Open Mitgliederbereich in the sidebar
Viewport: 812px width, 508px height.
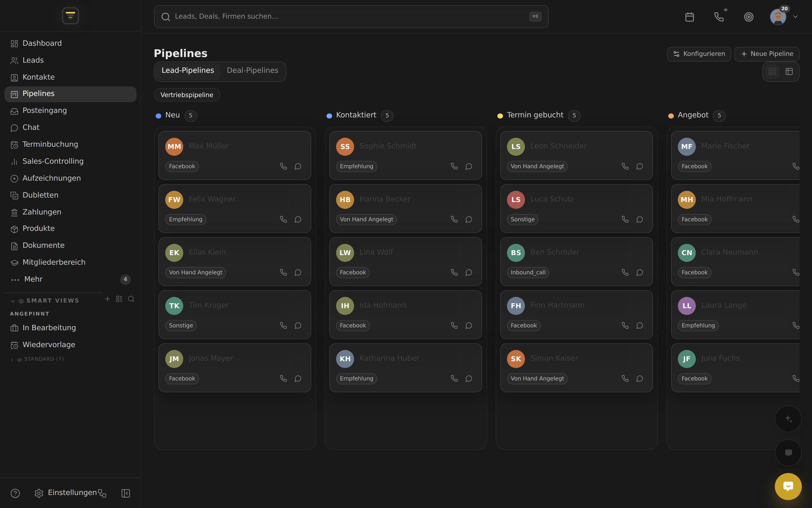tap(70, 262)
